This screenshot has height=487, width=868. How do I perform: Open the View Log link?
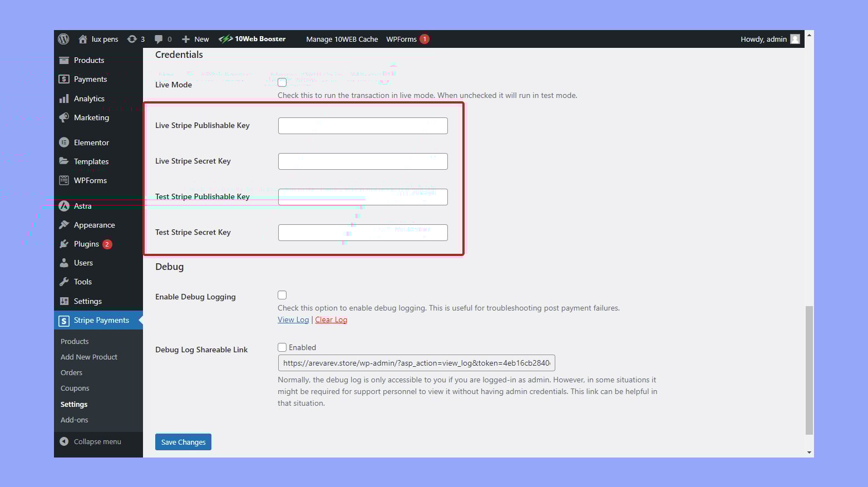293,319
